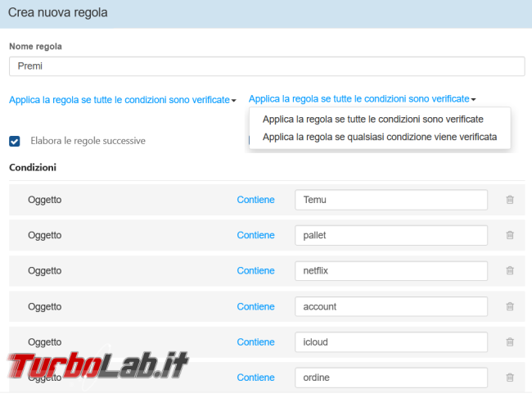
Task: Edit the condition value field ordine
Action: click(391, 378)
